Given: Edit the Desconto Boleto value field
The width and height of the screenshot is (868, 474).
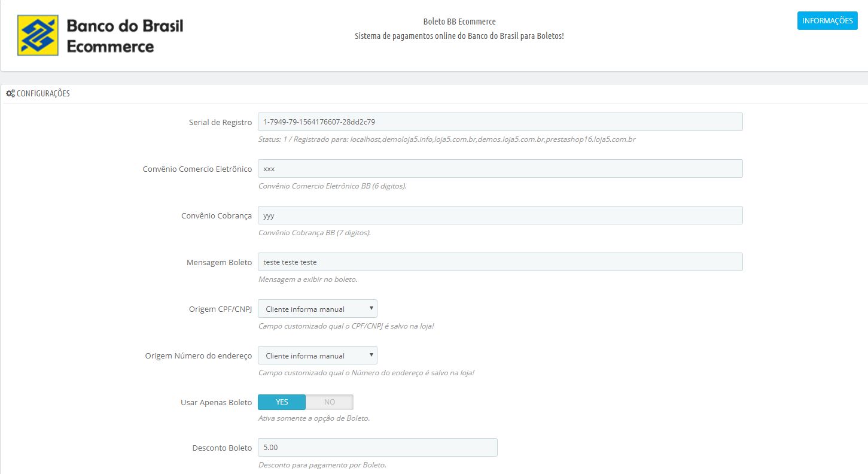Looking at the screenshot, I should click(x=377, y=448).
